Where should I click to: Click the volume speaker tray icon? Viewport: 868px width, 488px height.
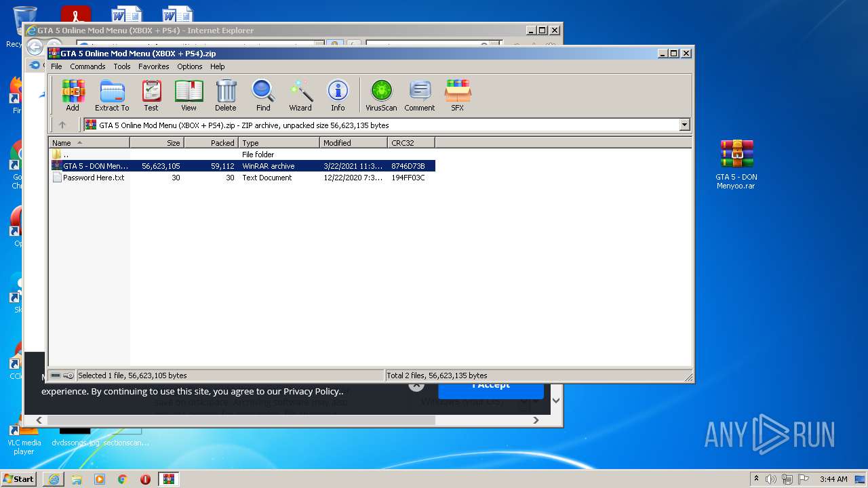point(771,479)
